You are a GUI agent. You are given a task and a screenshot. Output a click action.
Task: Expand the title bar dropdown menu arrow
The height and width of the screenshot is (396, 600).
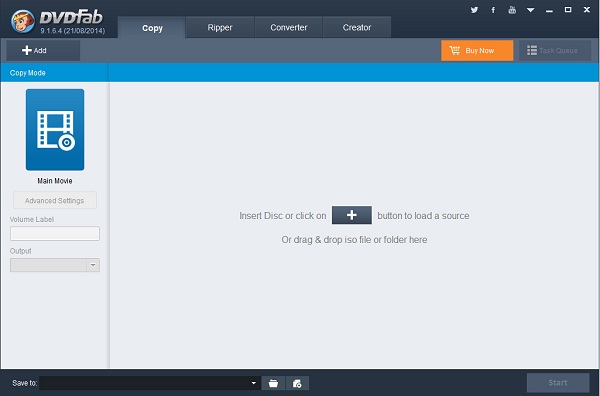pyautogui.click(x=530, y=10)
